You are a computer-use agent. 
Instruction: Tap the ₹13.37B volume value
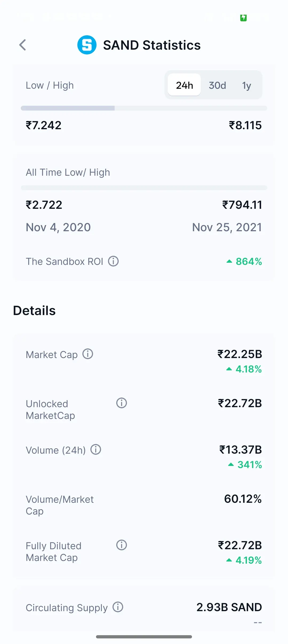pos(241,450)
